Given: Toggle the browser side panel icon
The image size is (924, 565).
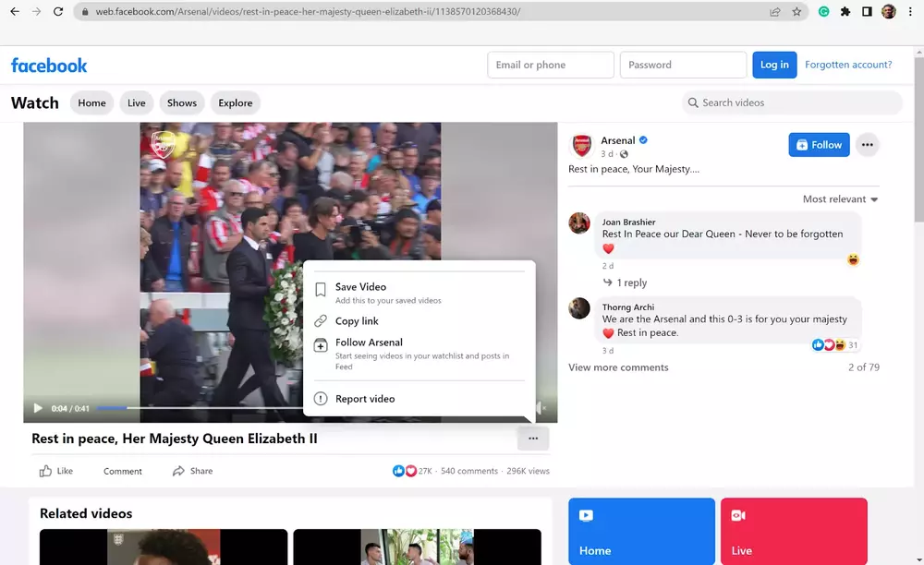Looking at the screenshot, I should point(867,11).
